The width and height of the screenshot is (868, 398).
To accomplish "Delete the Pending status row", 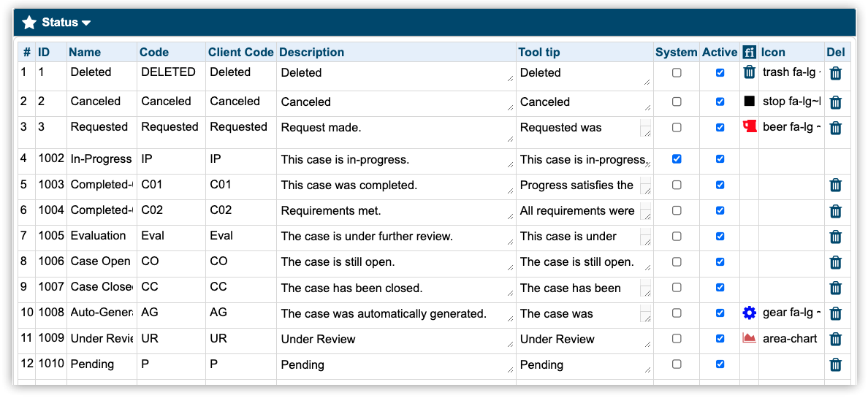I will 836,364.
